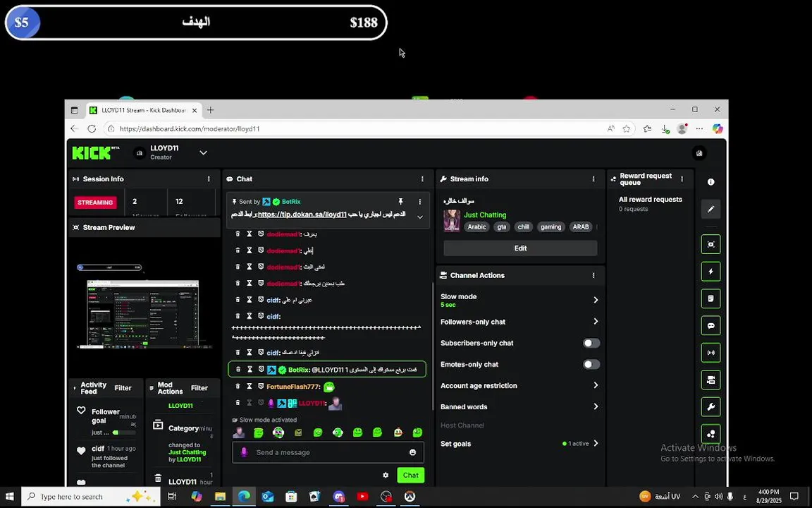Ban FortuneFlash777 using the shield icon
Image resolution: width=812 pixels, height=508 pixels.
pyautogui.click(x=261, y=386)
